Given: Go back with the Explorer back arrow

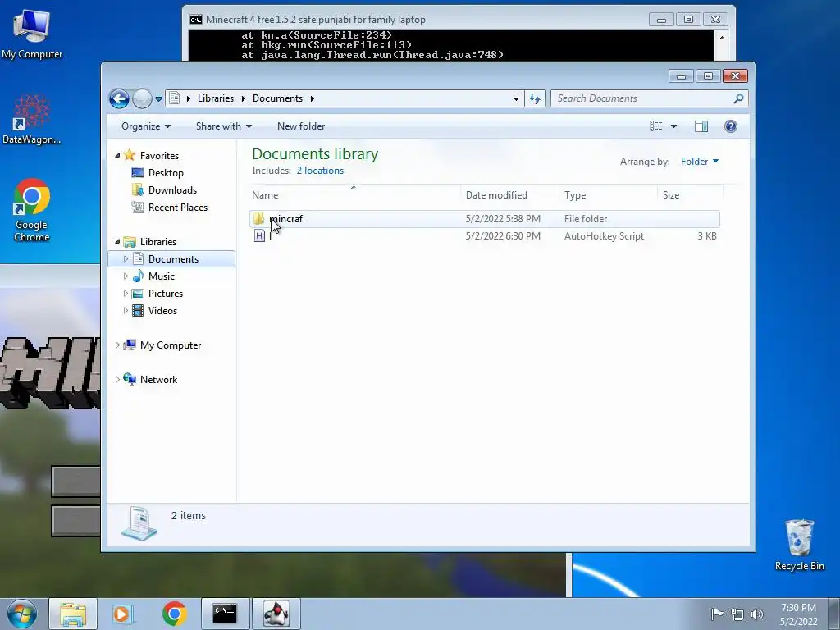Looking at the screenshot, I should (x=119, y=98).
